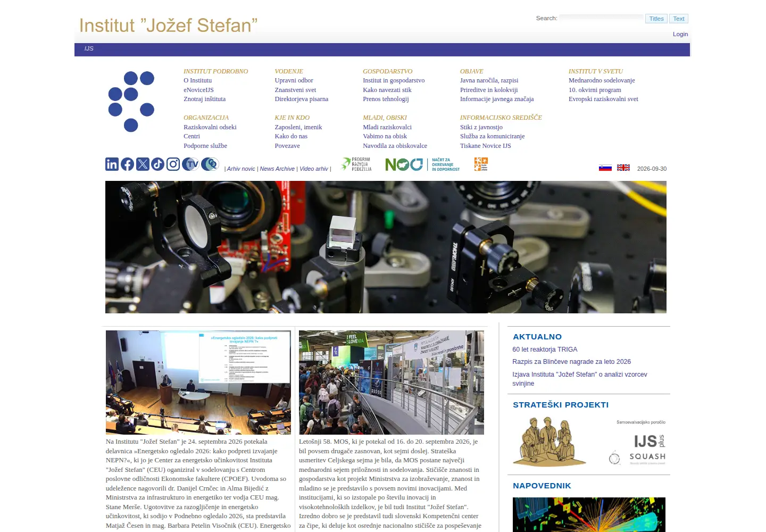The image size is (766, 532).
Task: Open Znotraj inštituta link
Action: 205,99
